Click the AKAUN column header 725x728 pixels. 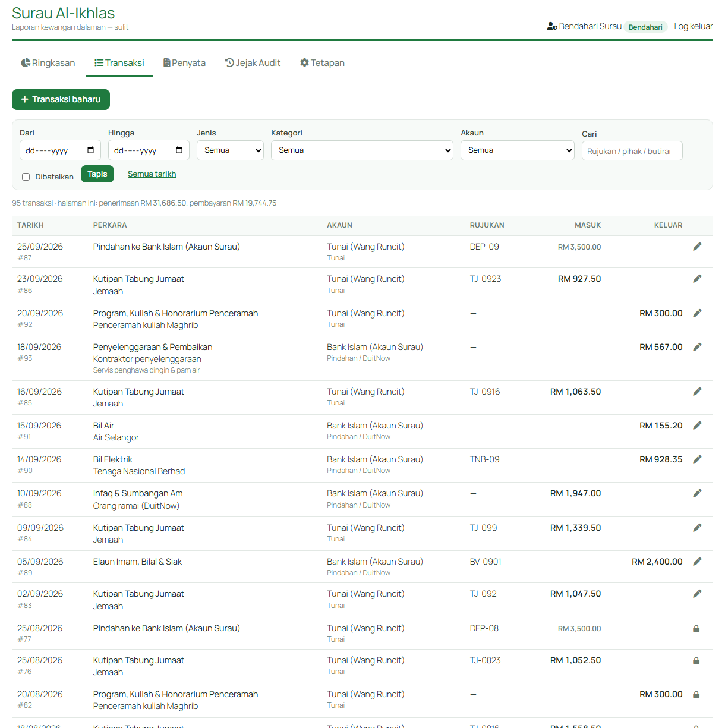point(339,225)
